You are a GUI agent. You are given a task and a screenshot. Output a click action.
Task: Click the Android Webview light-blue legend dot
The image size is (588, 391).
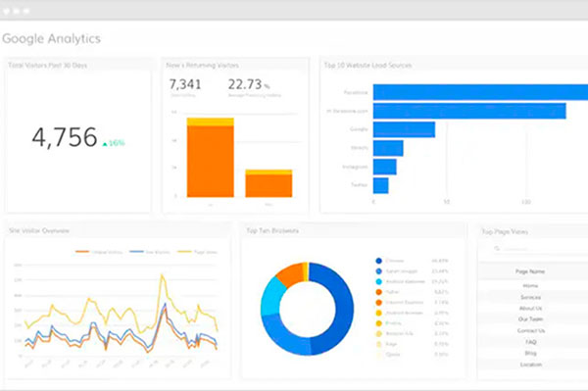378,281
